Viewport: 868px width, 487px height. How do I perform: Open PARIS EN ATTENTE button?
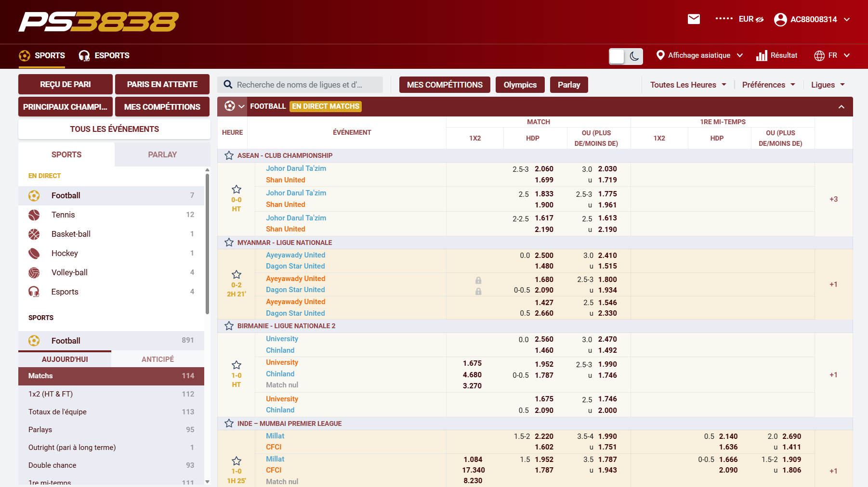tap(162, 84)
